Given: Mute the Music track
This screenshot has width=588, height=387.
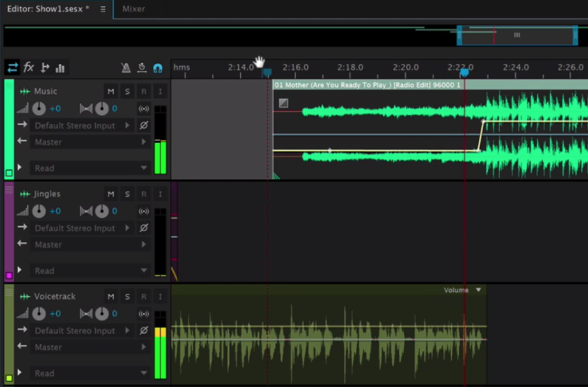Looking at the screenshot, I should pyautogui.click(x=111, y=91).
